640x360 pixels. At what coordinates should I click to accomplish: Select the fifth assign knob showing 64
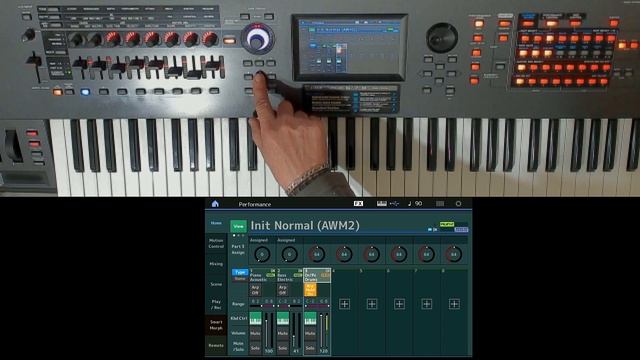[371, 254]
